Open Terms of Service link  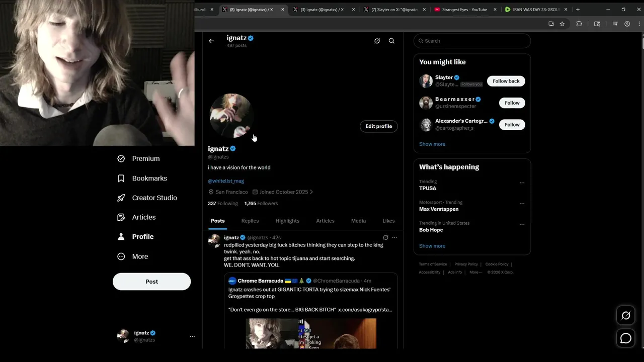pyautogui.click(x=433, y=264)
